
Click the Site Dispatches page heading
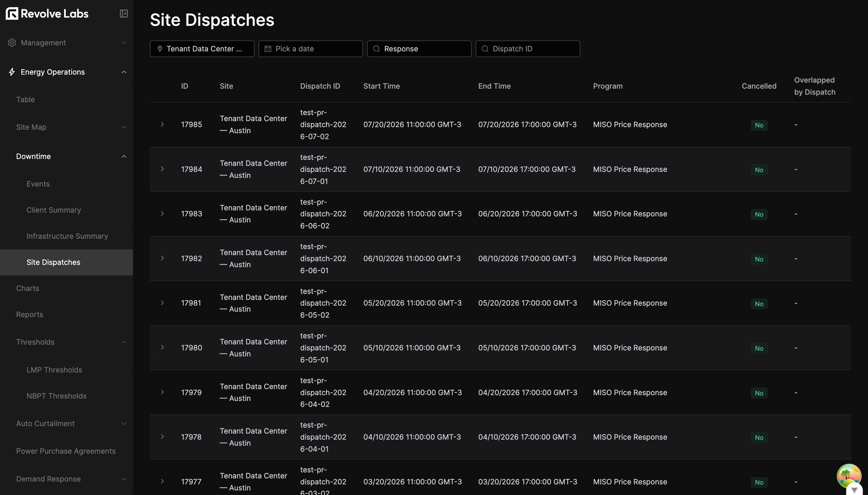[x=212, y=20]
